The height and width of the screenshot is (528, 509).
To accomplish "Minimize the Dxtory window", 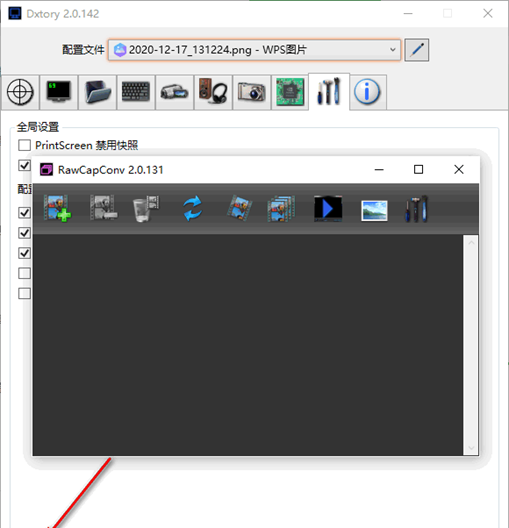I will tap(408, 13).
